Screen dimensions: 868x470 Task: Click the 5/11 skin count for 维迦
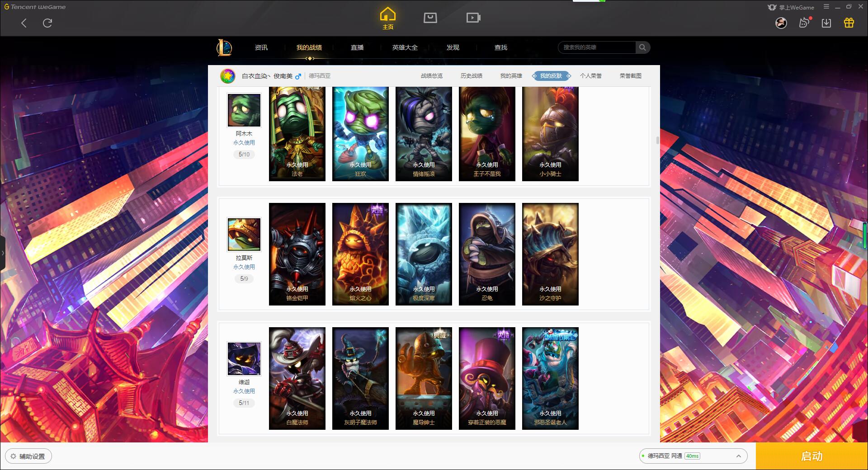tap(244, 403)
